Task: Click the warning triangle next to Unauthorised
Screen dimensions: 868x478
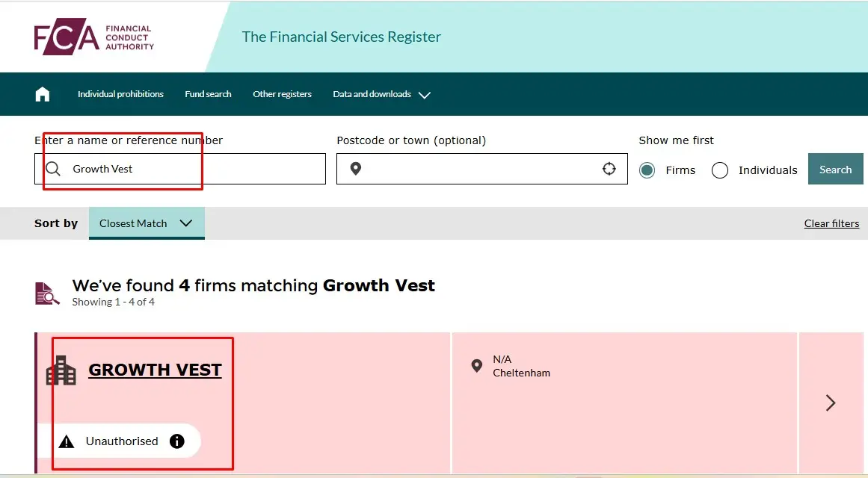Action: [67, 441]
